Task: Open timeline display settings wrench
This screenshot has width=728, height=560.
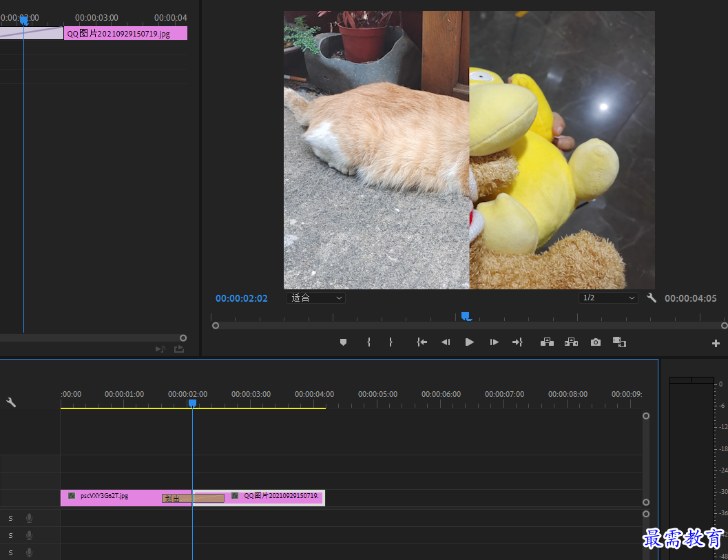Action: coord(11,402)
